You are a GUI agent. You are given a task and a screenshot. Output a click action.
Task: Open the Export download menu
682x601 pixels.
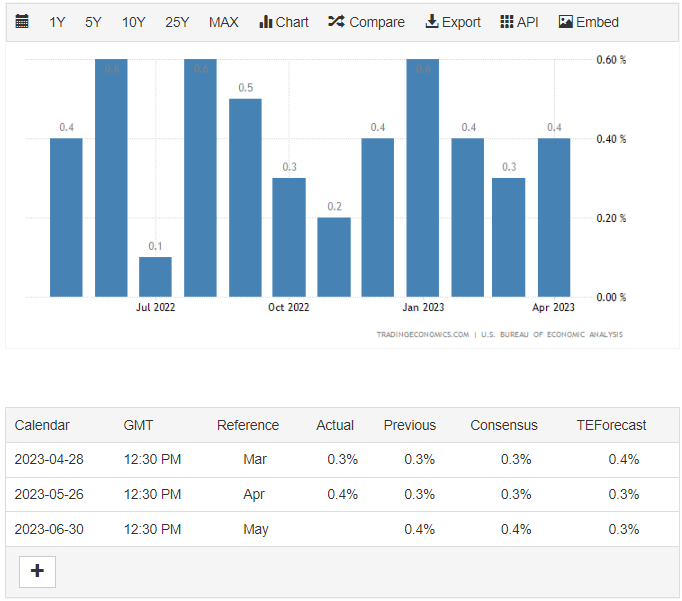[453, 22]
